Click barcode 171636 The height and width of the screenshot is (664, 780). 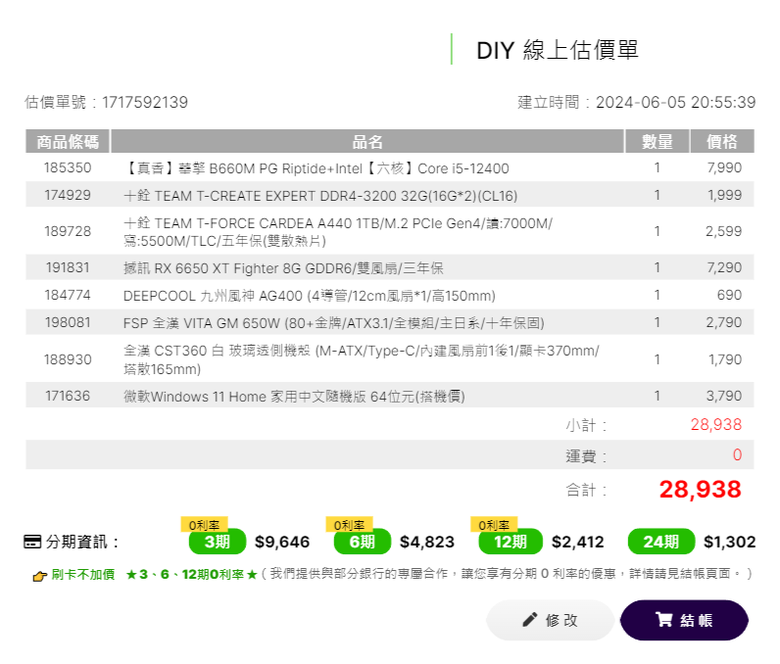(x=68, y=396)
